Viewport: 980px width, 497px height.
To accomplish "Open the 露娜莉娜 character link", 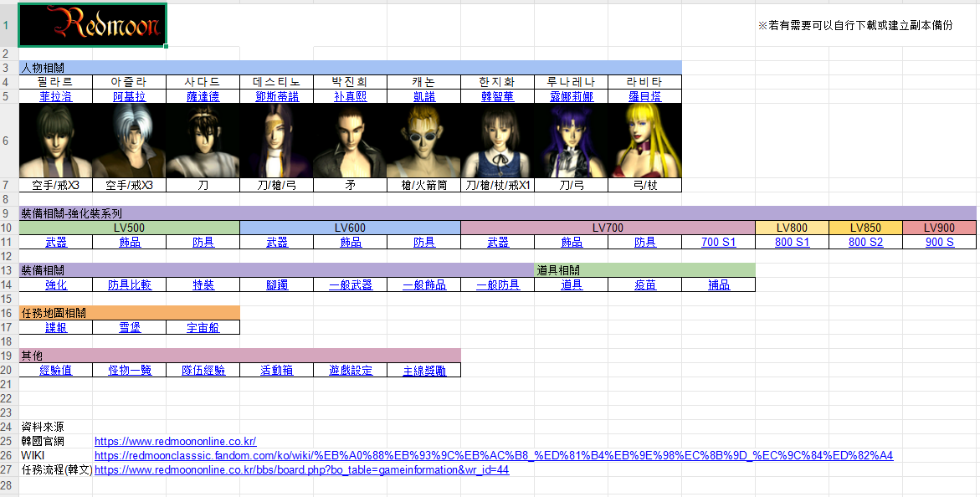I will pos(572,97).
